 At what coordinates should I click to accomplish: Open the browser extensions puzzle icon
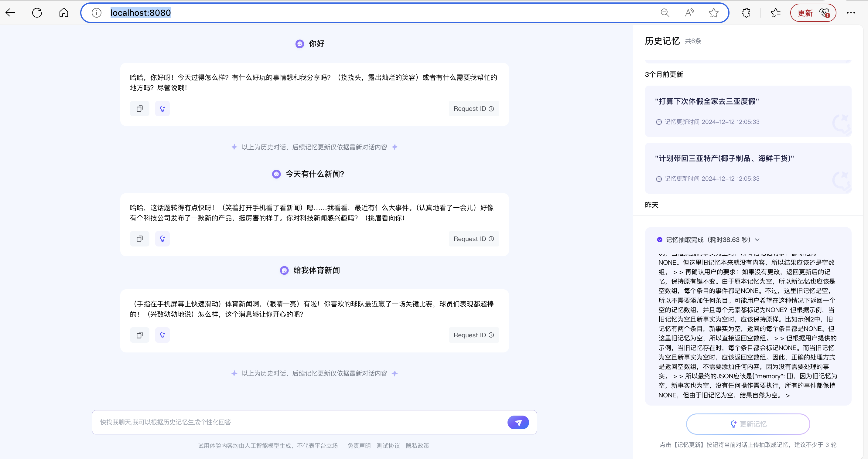point(746,13)
